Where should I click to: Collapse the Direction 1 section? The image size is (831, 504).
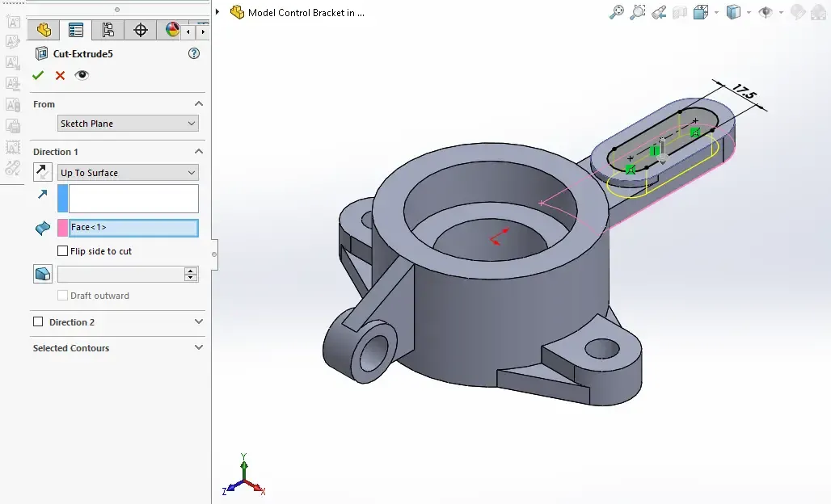tap(199, 151)
